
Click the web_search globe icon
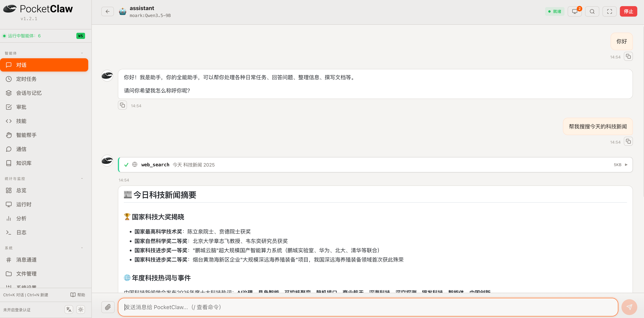click(x=135, y=165)
